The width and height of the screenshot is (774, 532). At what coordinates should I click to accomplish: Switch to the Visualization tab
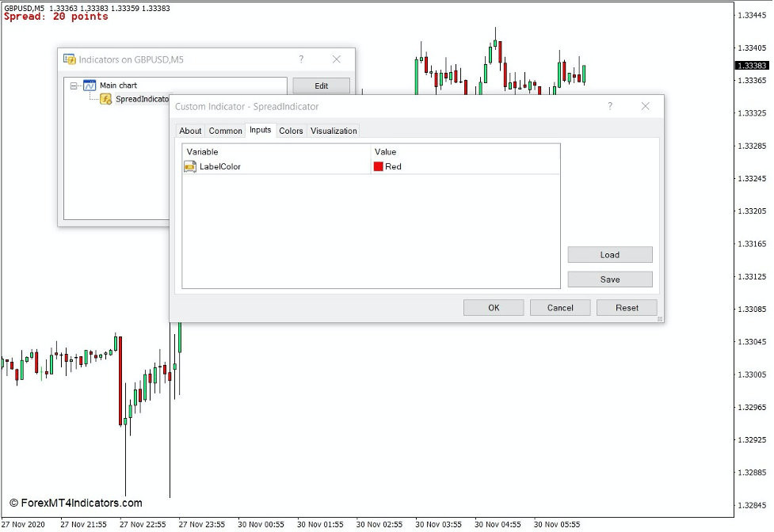pos(333,131)
